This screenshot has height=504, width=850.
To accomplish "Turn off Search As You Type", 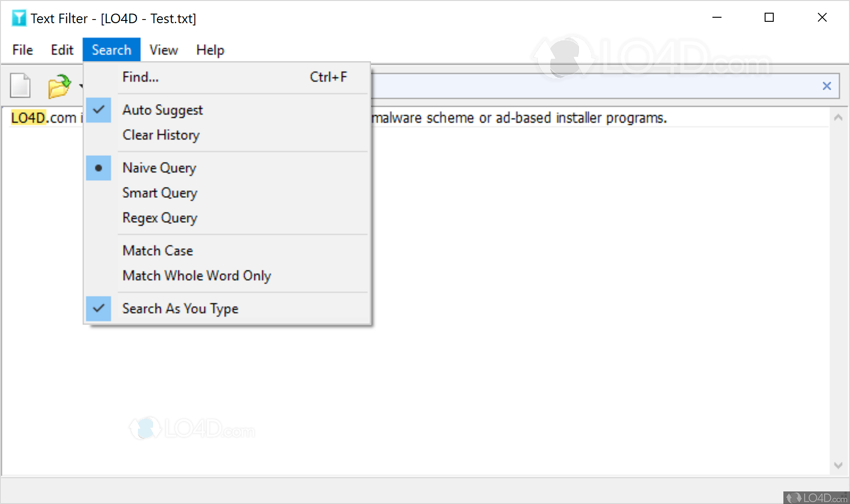I will click(180, 308).
